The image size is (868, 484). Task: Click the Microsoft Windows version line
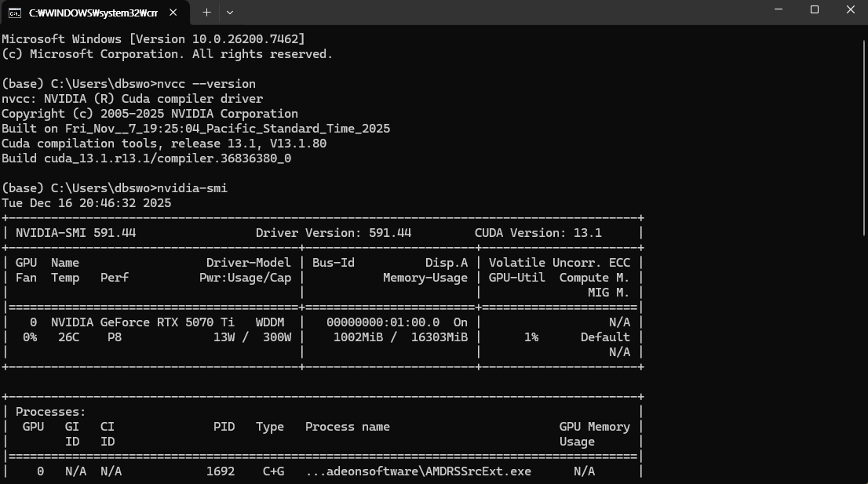pyautogui.click(x=153, y=39)
